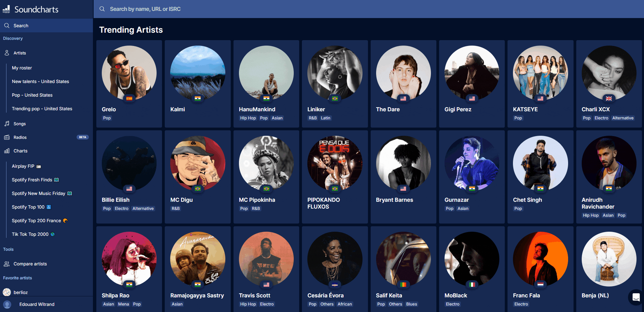Click the Compare artists people icon
The width and height of the screenshot is (644, 312).
[x=7, y=264]
